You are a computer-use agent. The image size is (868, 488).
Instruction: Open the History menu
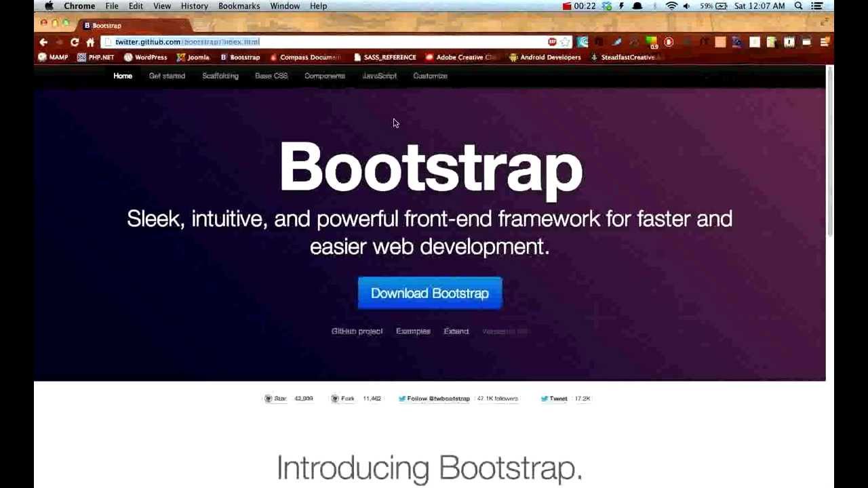point(195,6)
